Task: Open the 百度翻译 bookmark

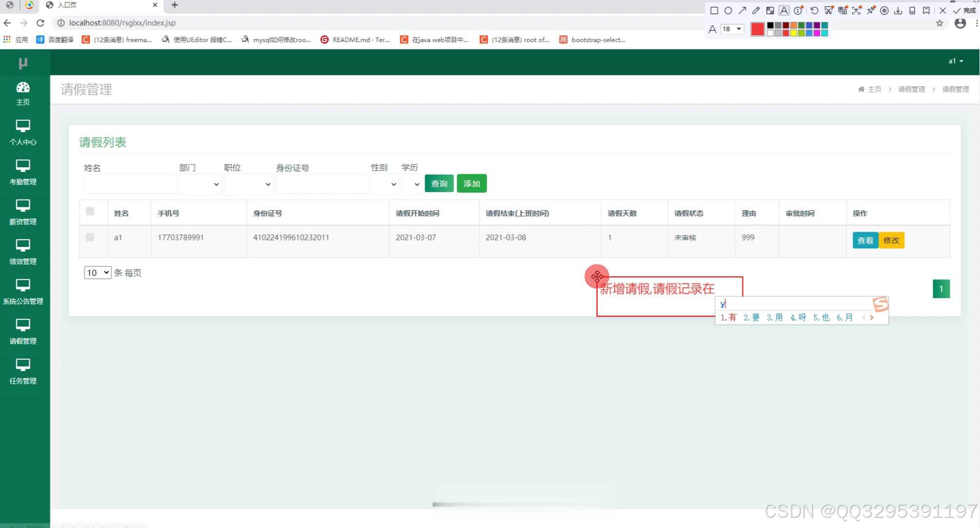Action: [x=55, y=40]
